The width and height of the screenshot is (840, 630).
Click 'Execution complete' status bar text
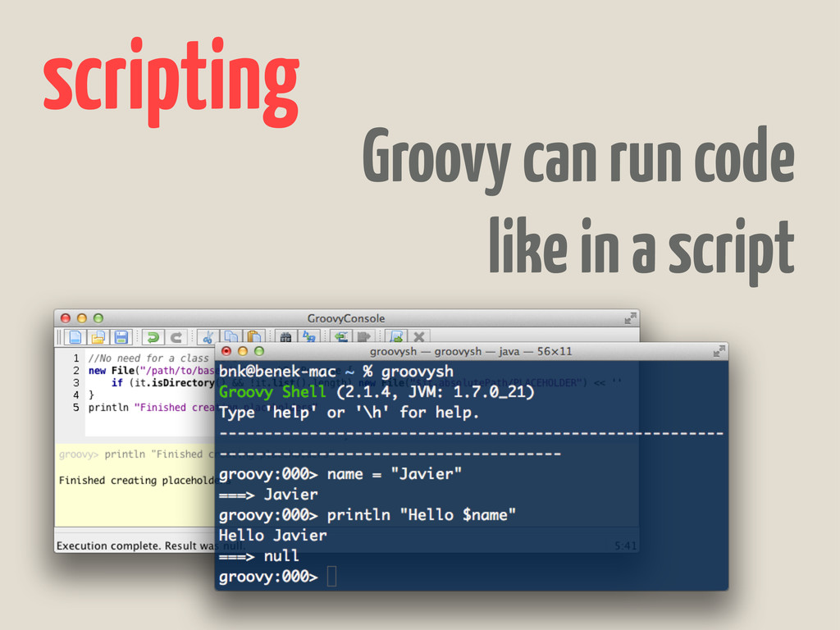(x=109, y=546)
